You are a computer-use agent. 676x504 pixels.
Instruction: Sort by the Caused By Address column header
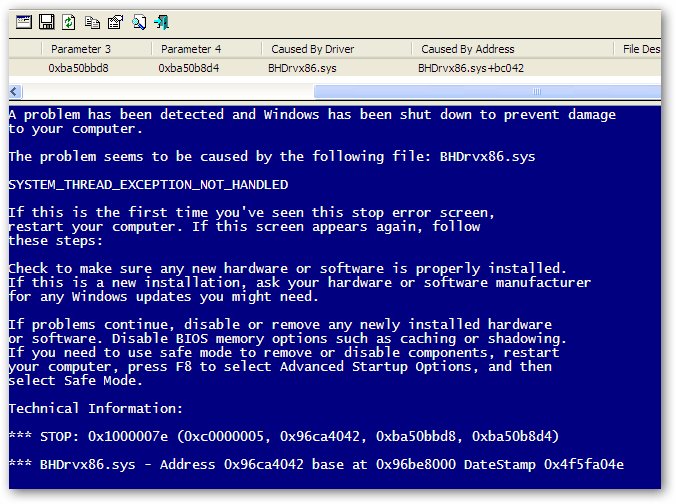[513, 49]
